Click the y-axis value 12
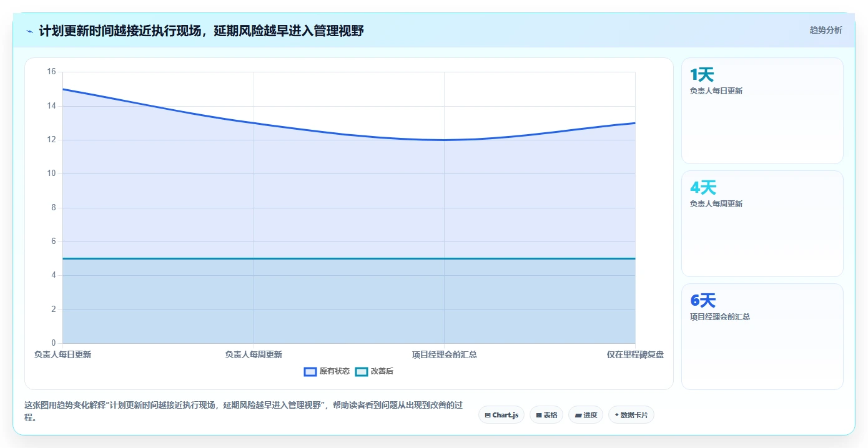 tap(51, 140)
